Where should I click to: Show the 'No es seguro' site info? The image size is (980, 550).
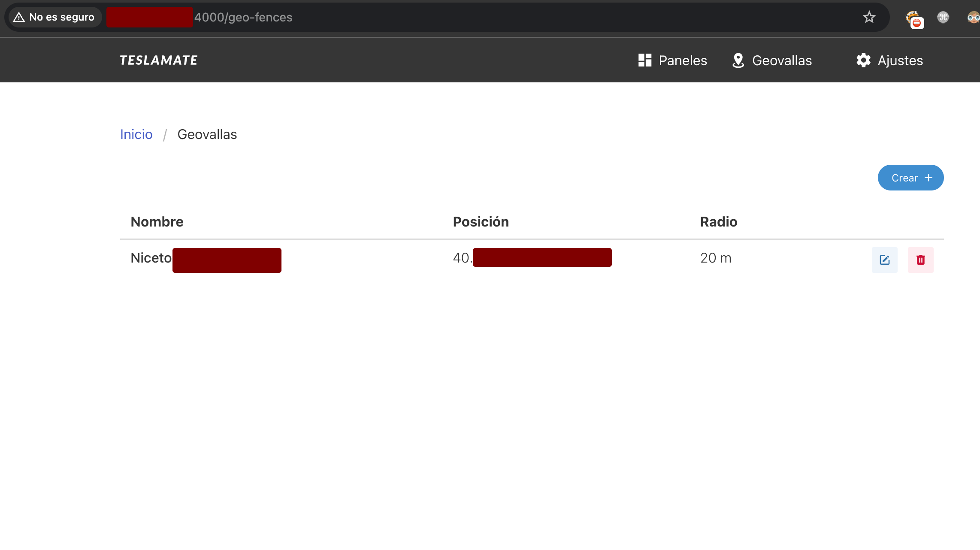pos(54,17)
